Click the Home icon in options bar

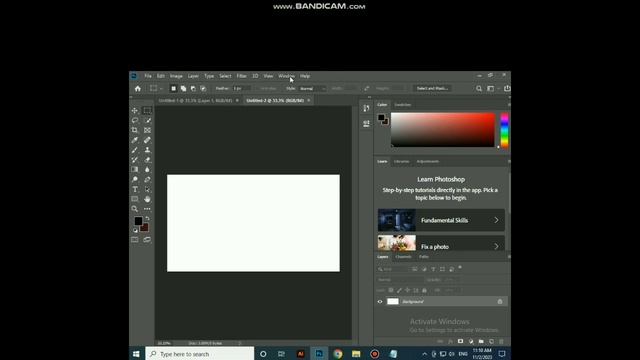(138, 89)
